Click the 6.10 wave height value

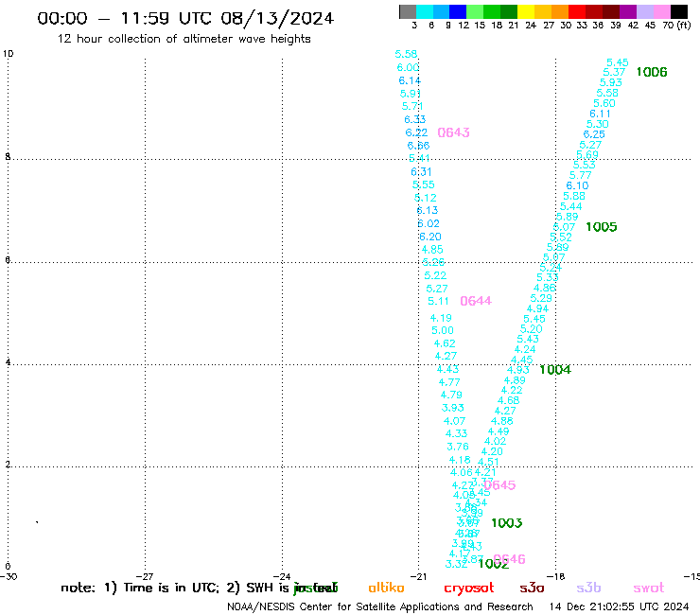[x=578, y=185]
